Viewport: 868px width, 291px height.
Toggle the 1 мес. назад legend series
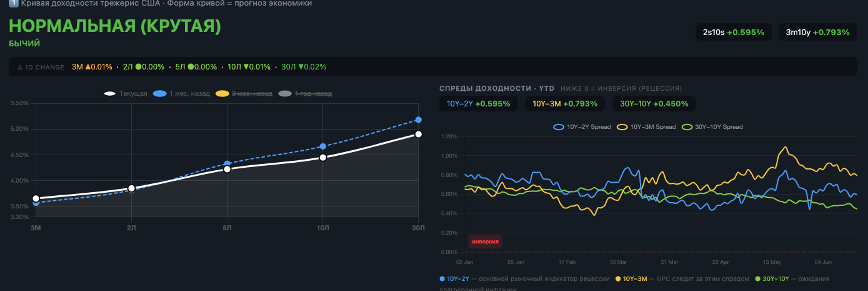click(x=181, y=93)
